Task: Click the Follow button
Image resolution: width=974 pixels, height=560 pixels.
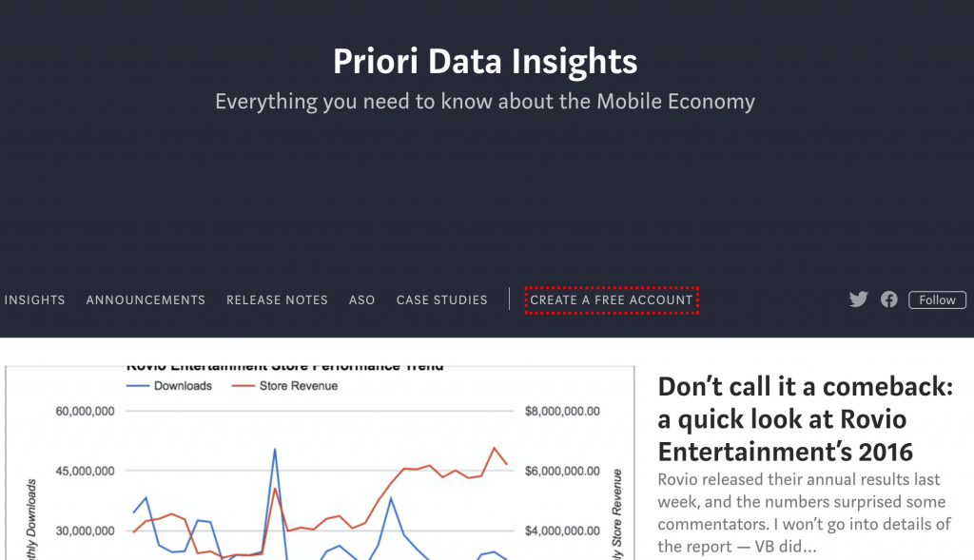Action: [x=937, y=299]
